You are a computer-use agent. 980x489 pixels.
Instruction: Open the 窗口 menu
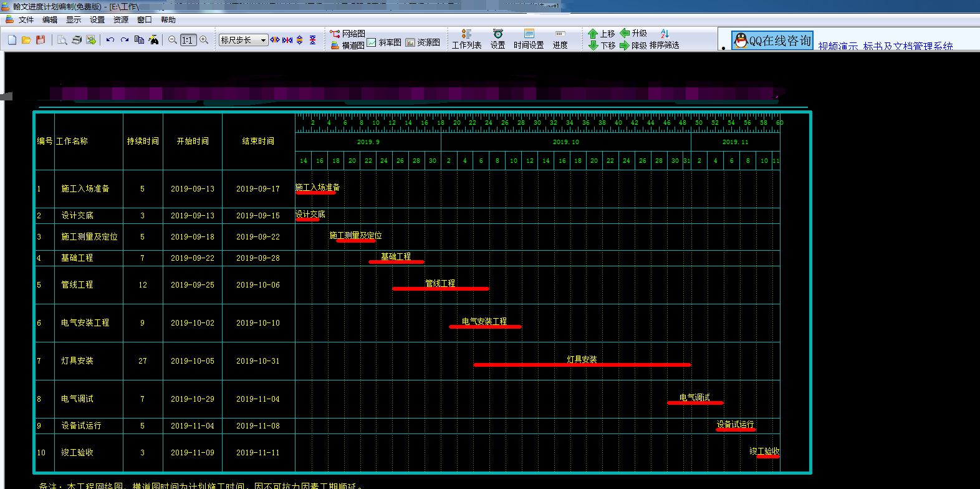click(145, 19)
